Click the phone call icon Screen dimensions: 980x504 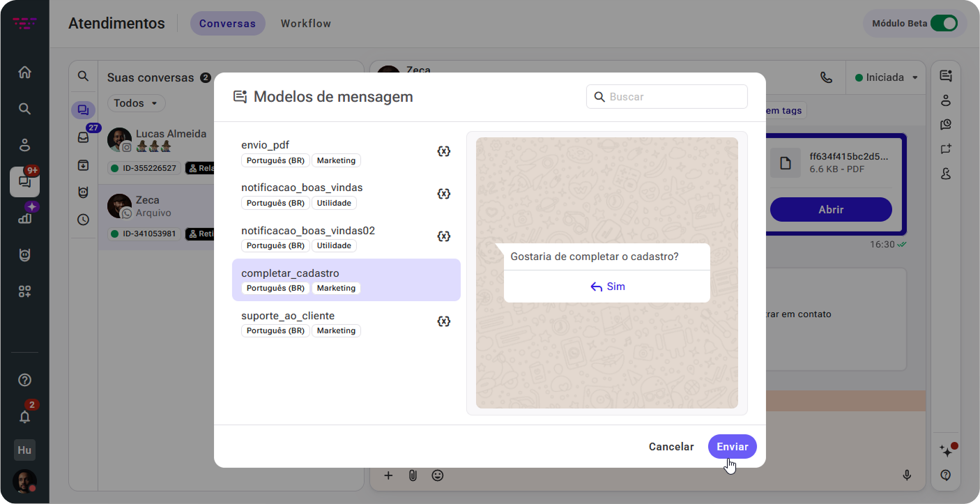826,77
